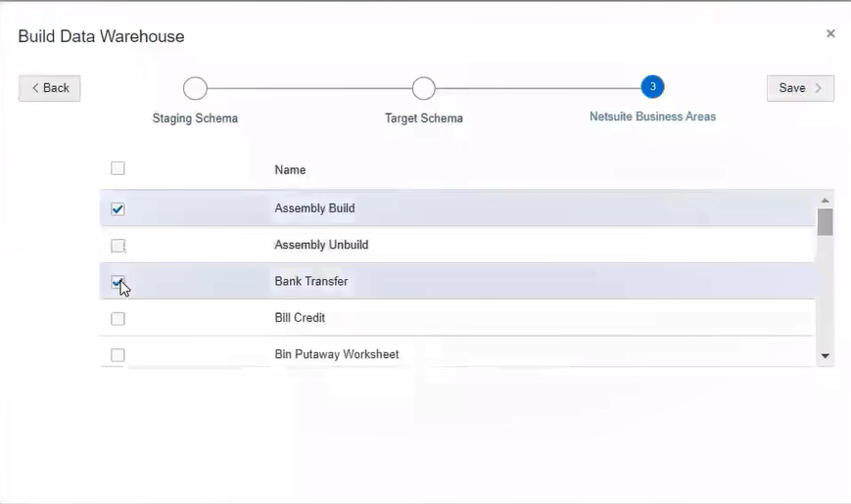Toggle the select-all header checkbox
This screenshot has height=504, width=851.
pos(118,168)
